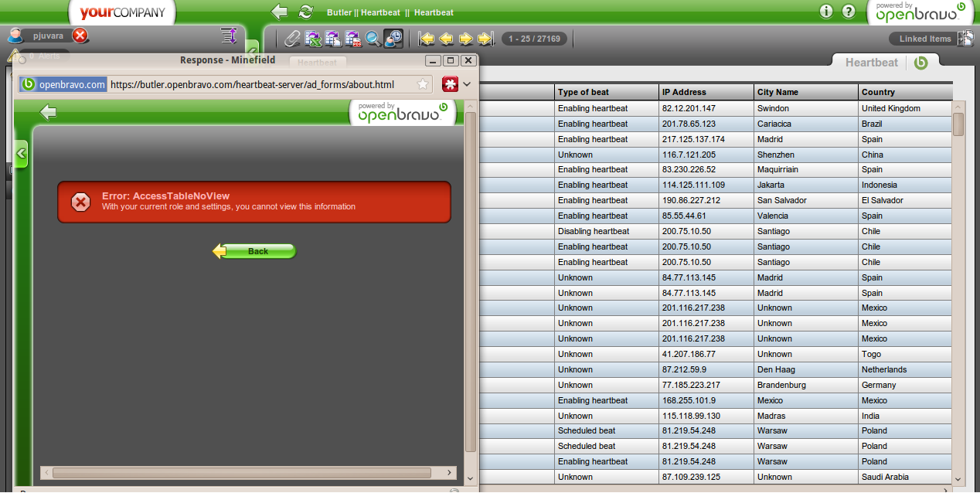
Task: Go back with the top green arrow
Action: coord(280,12)
